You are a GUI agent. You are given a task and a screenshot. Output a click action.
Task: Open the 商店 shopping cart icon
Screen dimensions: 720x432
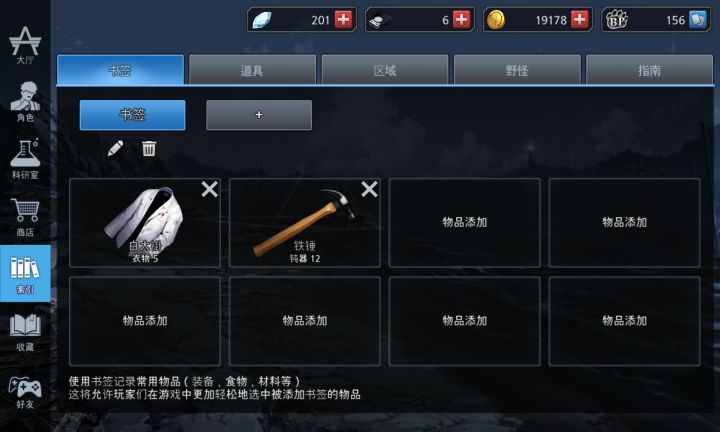(x=25, y=217)
